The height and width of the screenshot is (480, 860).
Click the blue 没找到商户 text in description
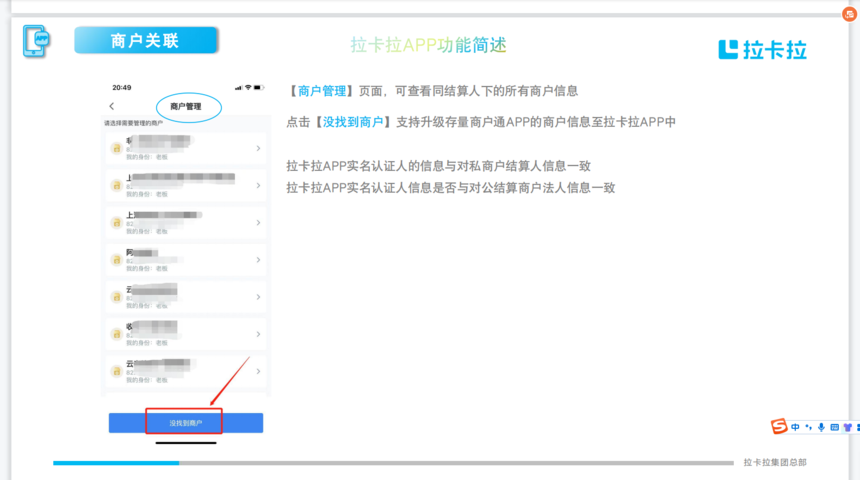point(353,122)
